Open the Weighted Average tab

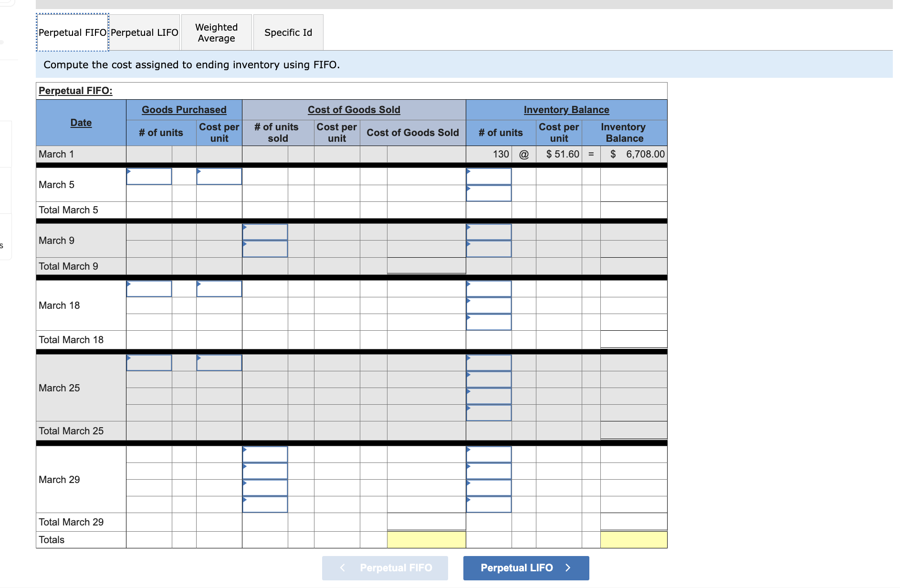(216, 32)
